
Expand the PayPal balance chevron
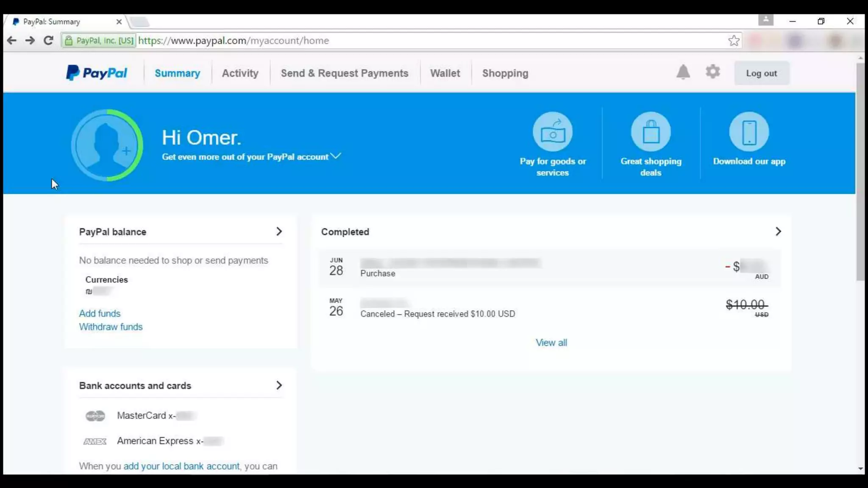coord(279,232)
